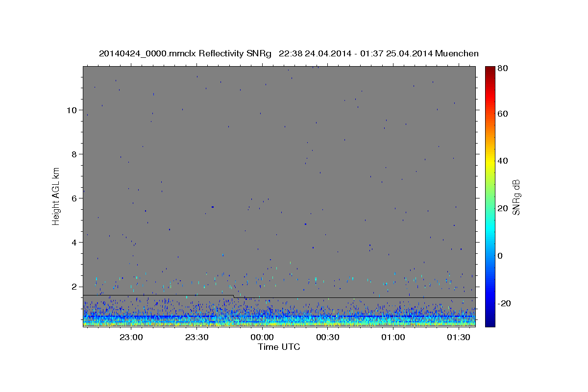Click the colorbar value 80
Image resolution: width=588 pixels, height=392 pixels.
pyautogui.click(x=502, y=68)
